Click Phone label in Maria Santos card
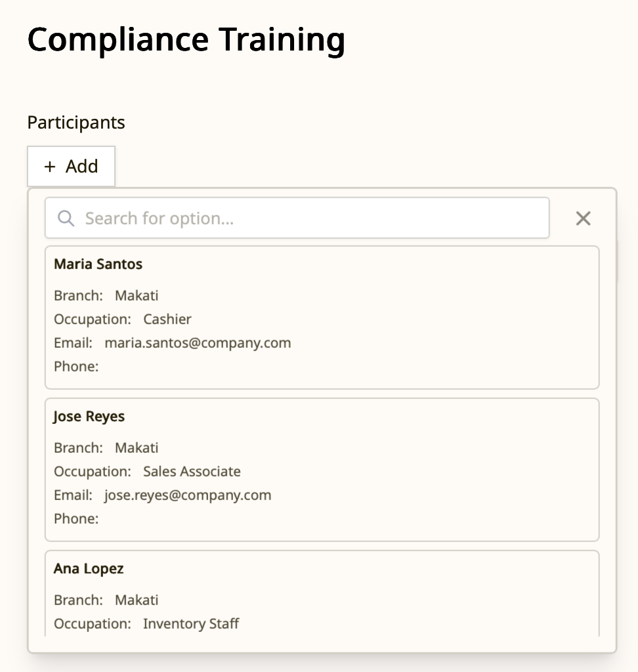The height and width of the screenshot is (672, 638). 76,366
